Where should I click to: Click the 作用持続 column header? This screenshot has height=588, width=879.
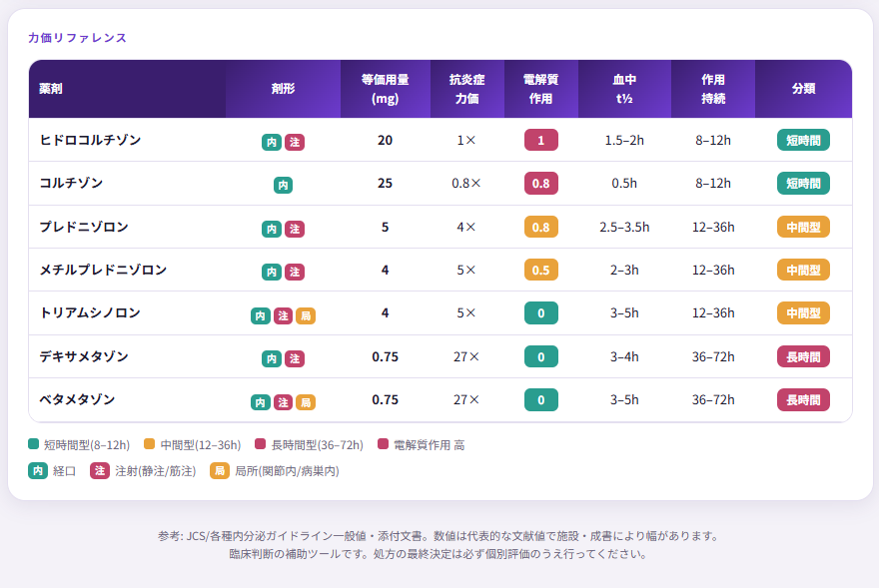[713, 89]
